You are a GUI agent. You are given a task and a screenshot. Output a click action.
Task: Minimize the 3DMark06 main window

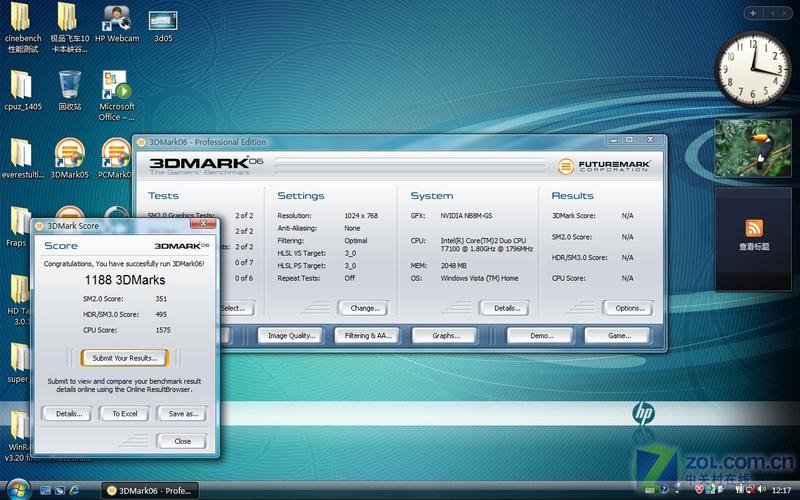[x=614, y=140]
